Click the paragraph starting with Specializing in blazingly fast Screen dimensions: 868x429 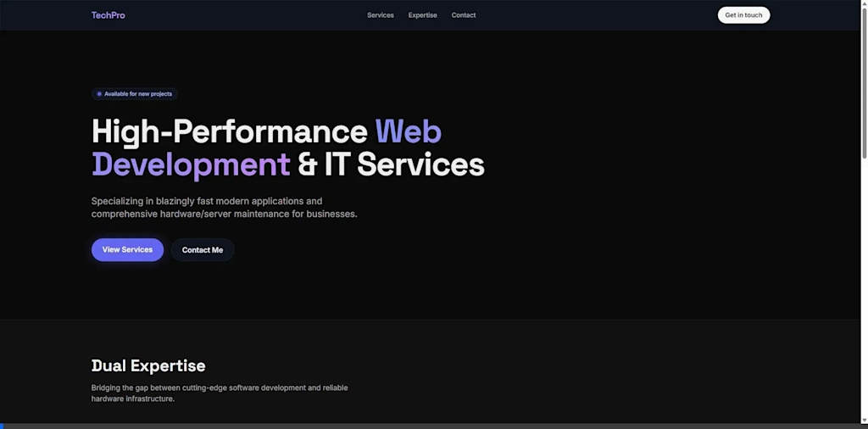click(224, 208)
